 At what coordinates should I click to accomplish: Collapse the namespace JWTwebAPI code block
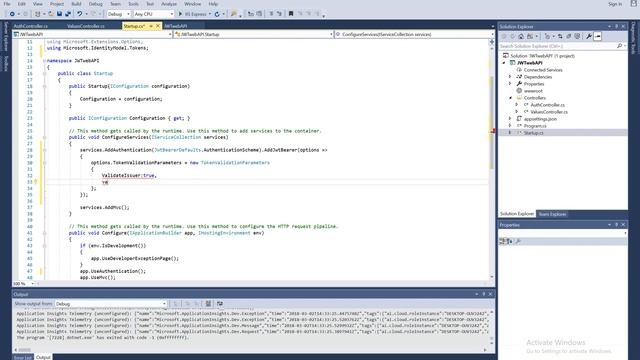coord(44,61)
